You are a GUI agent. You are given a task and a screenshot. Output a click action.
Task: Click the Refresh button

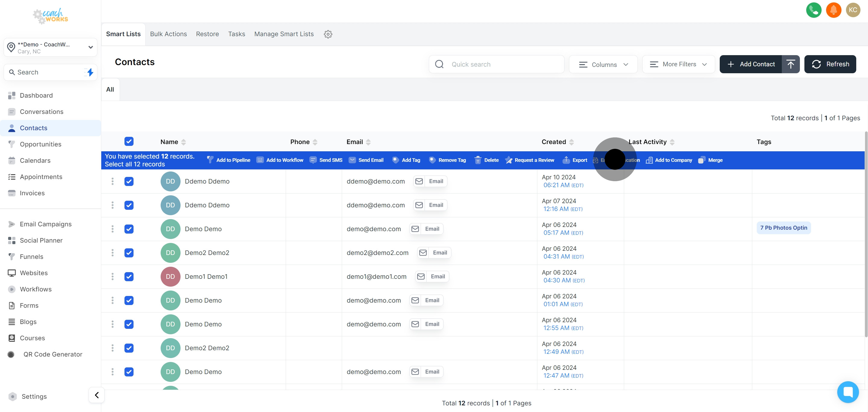point(830,64)
